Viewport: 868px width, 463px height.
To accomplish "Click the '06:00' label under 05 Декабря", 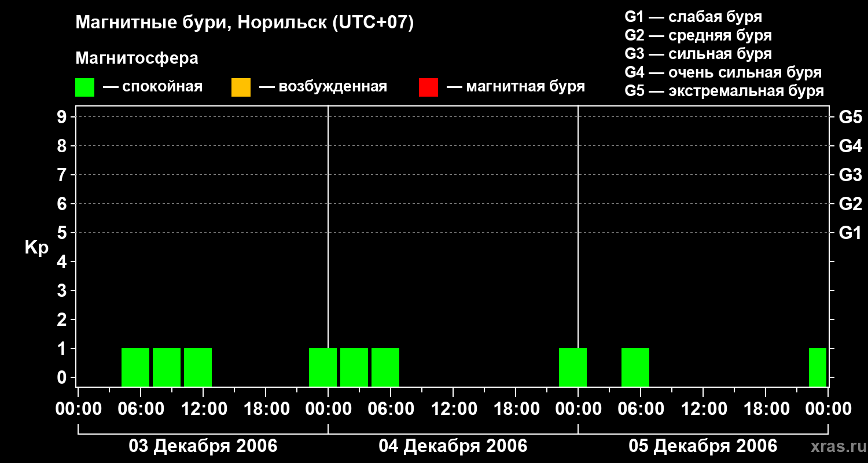I will (641, 409).
